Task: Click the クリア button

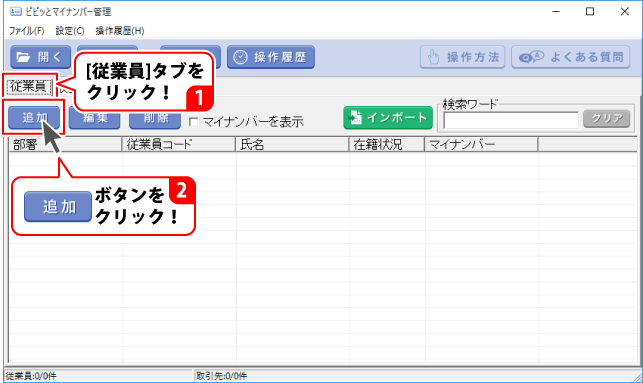Action: 607,119
